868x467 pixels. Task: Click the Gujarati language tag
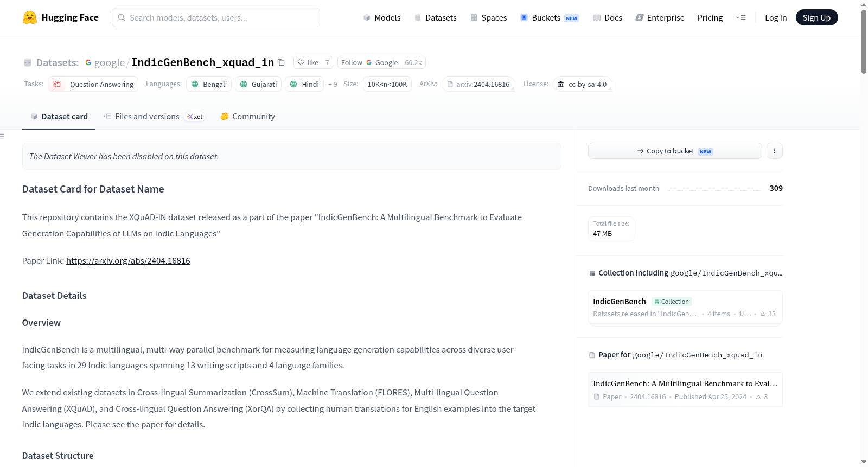pos(258,84)
